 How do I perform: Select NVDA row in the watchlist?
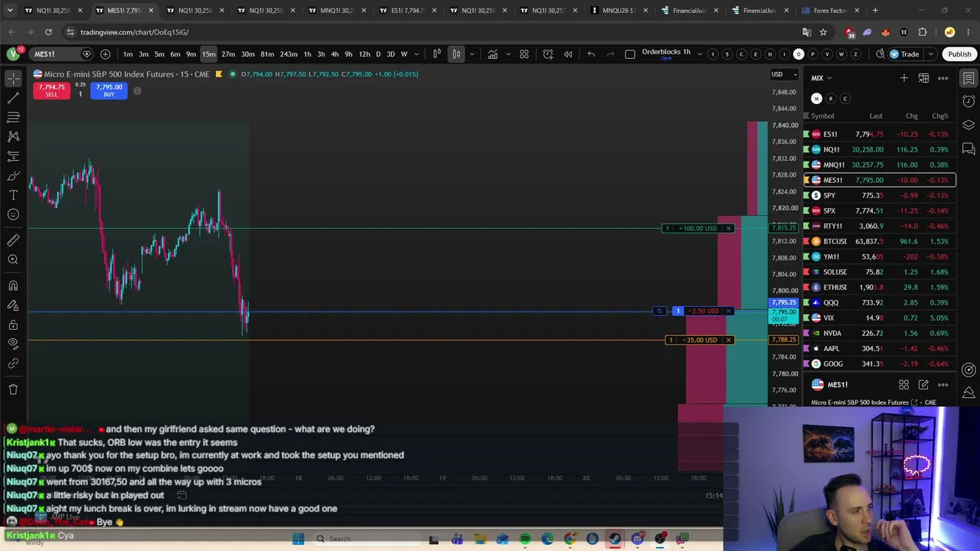(879, 333)
